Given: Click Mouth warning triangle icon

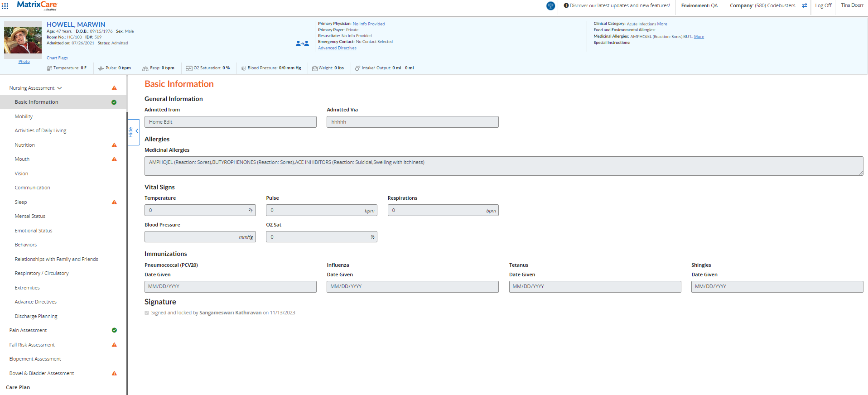Looking at the screenshot, I should [x=114, y=159].
